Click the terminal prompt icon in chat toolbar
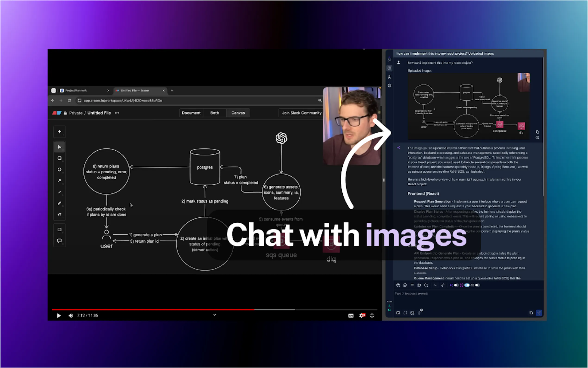The image size is (588, 368). (436, 285)
